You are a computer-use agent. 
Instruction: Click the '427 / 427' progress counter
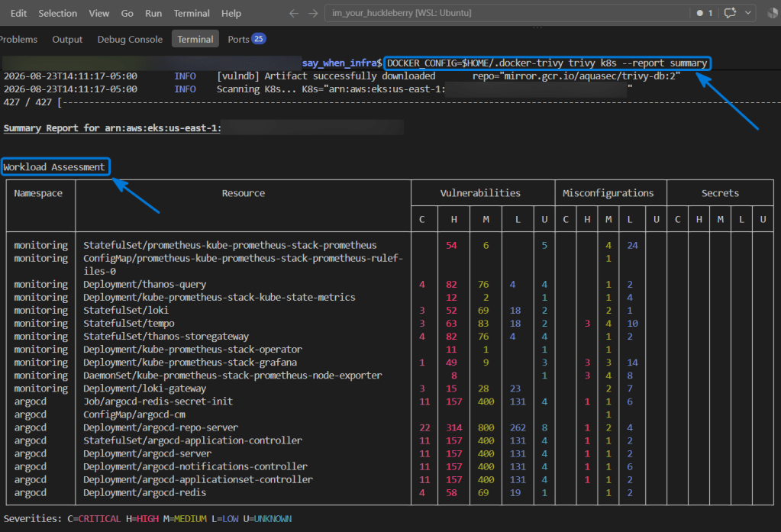(27, 102)
